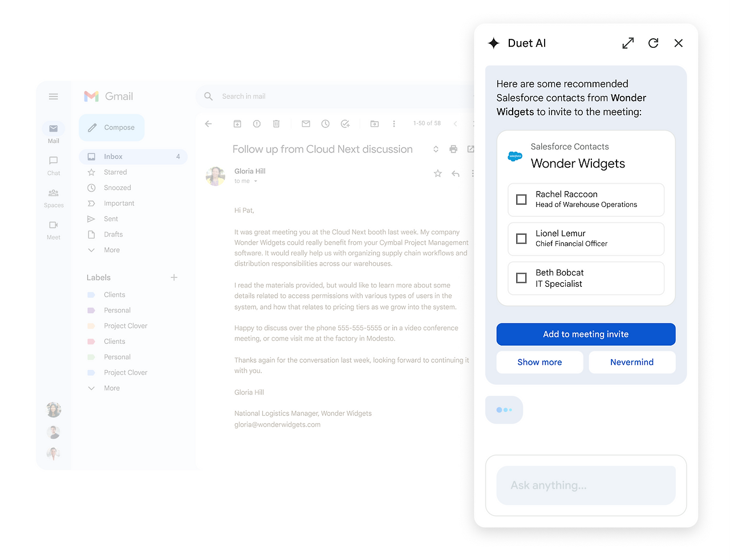Select the Lionel Lemur checkbox

coord(521,238)
